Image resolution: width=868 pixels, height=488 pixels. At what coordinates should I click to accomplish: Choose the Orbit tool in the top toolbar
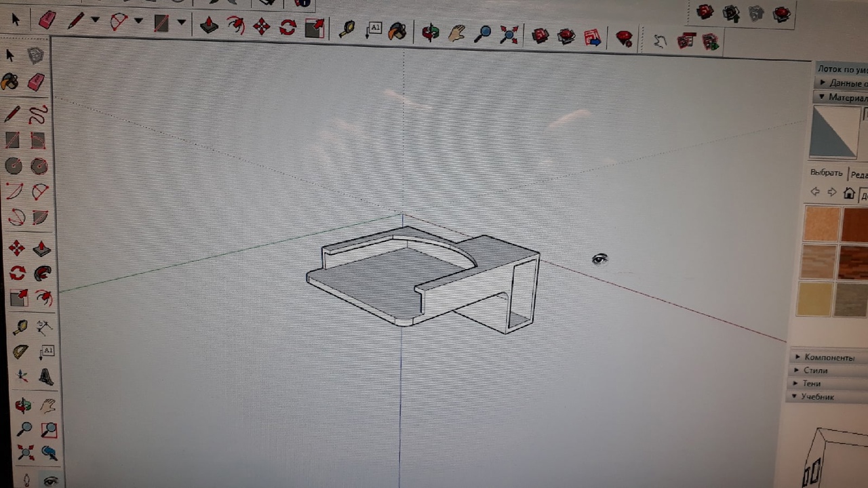tap(430, 32)
